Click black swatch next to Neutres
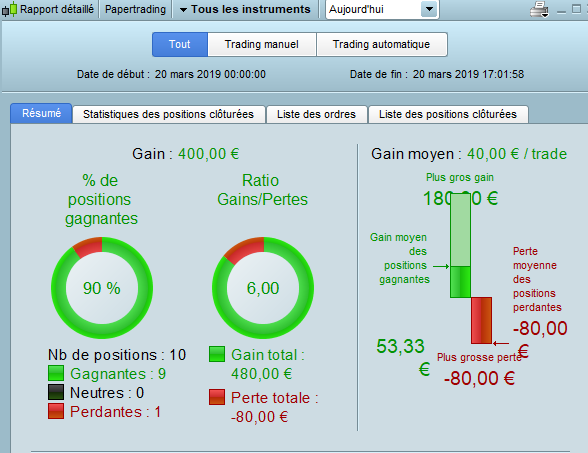Screen dimensions: 588x453 click(56, 392)
